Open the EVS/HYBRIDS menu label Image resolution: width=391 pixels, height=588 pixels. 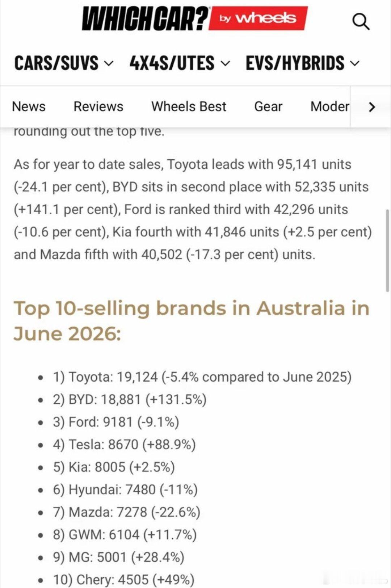[295, 63]
